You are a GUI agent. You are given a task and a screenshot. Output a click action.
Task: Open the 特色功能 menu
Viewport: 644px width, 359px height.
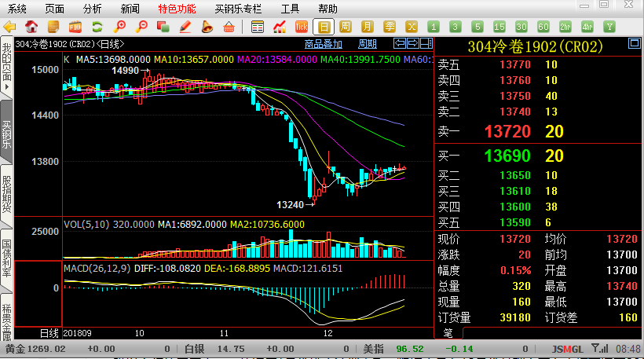pyautogui.click(x=177, y=9)
